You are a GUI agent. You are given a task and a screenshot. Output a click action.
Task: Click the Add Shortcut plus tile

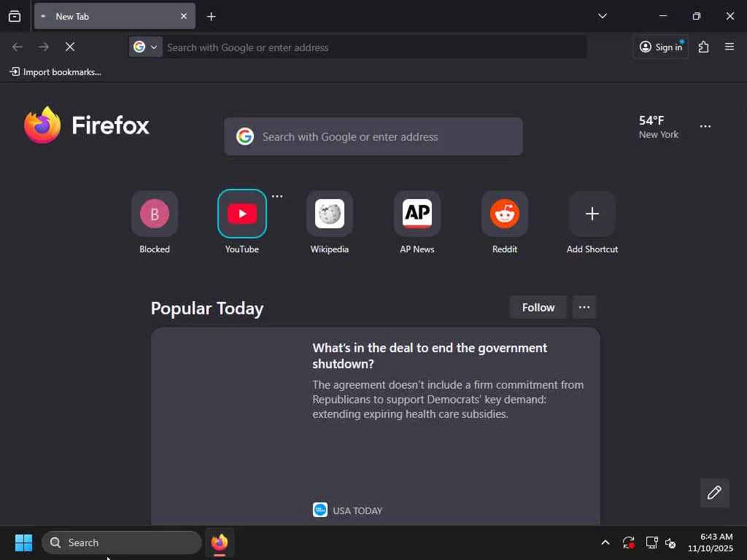[592, 214]
